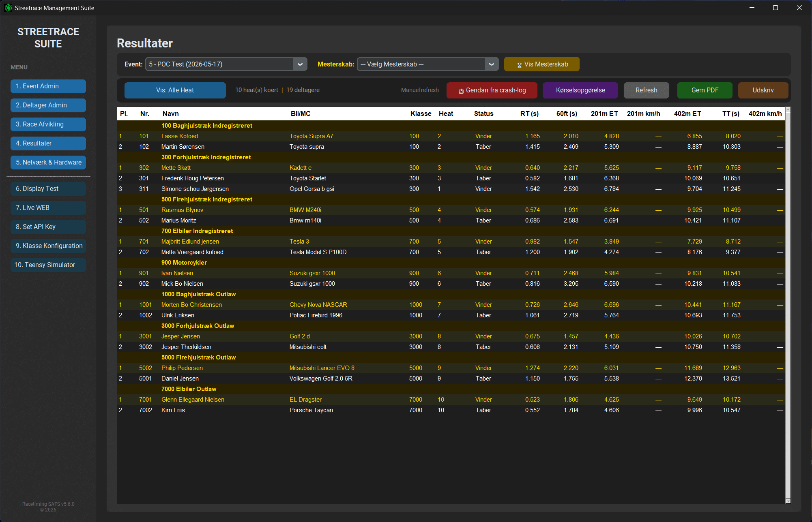The image size is (812, 522).
Task: Select row Simone schou Jørgensen
Action: (x=451, y=189)
